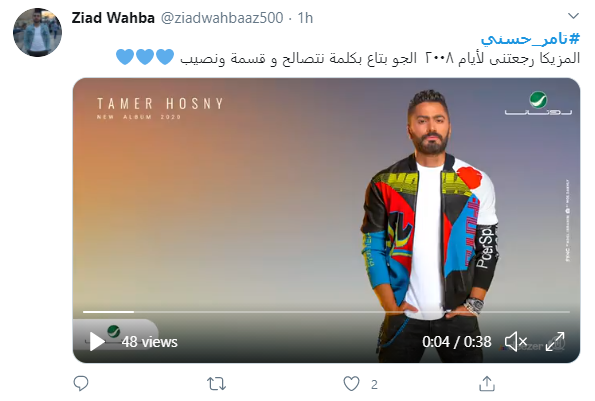
Task: Click the 0:04 / 0:38 time display
Action: click(457, 342)
